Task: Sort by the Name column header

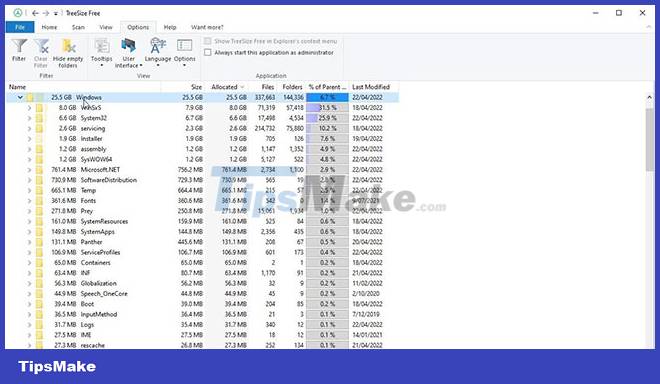Action: tap(83, 87)
